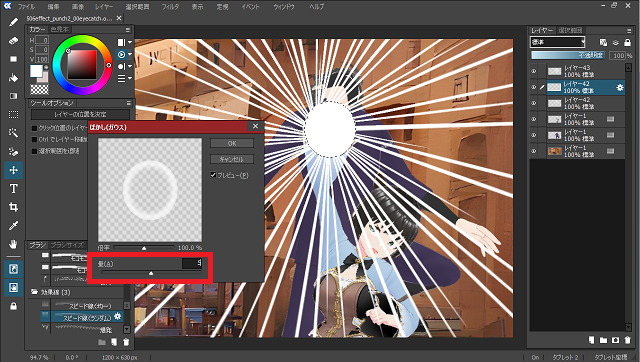Switch to the 色見本 tab
640x362 pixels.
point(60,29)
